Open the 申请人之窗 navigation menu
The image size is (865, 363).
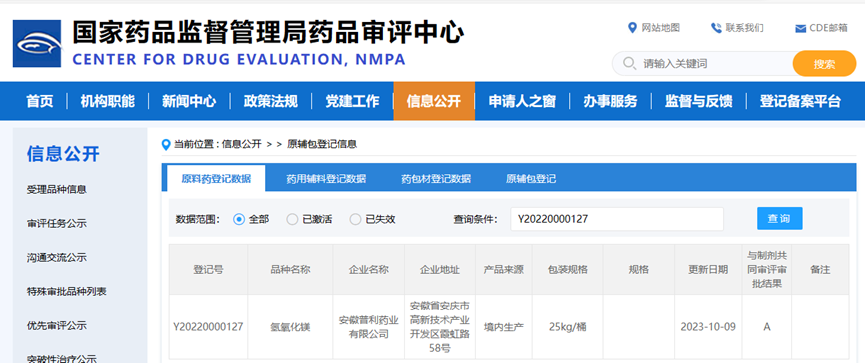coord(522,101)
